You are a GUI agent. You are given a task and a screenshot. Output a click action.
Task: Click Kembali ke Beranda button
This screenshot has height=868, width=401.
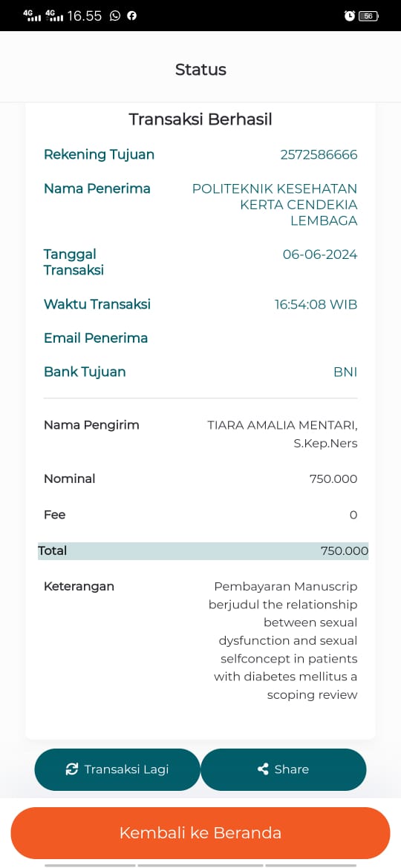[200, 832]
